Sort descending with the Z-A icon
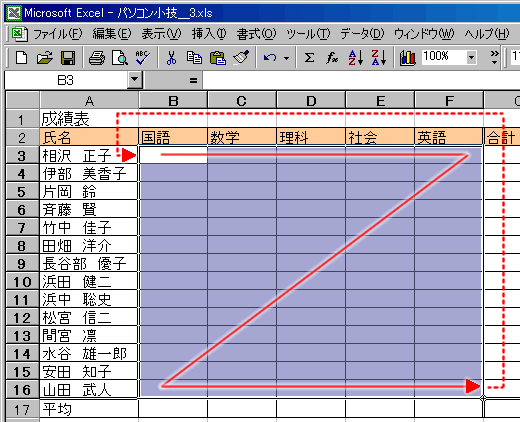 [x=379, y=58]
